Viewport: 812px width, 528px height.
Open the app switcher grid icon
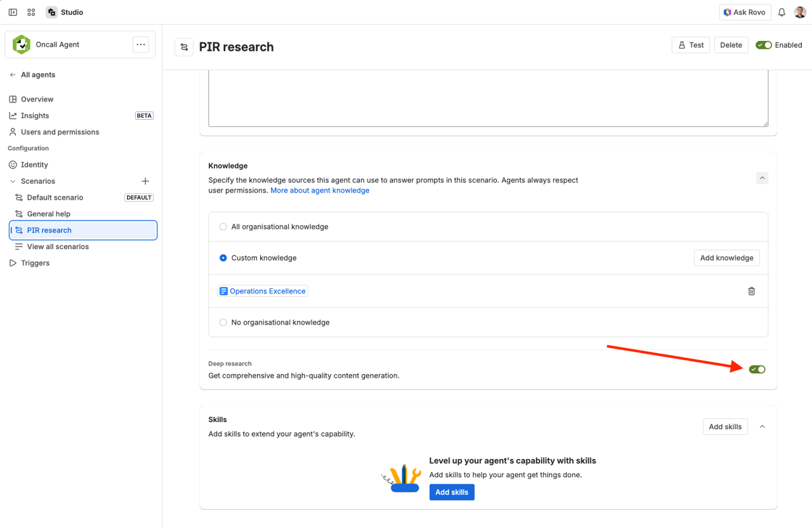pos(30,11)
